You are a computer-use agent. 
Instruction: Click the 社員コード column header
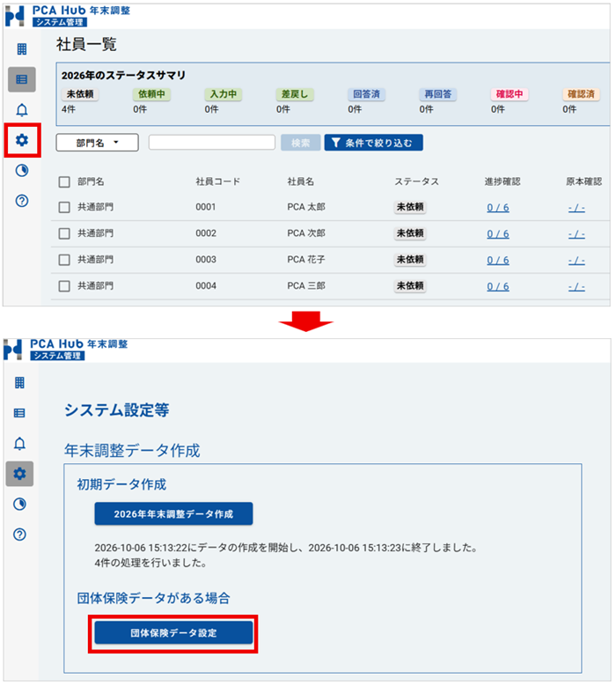218,181
